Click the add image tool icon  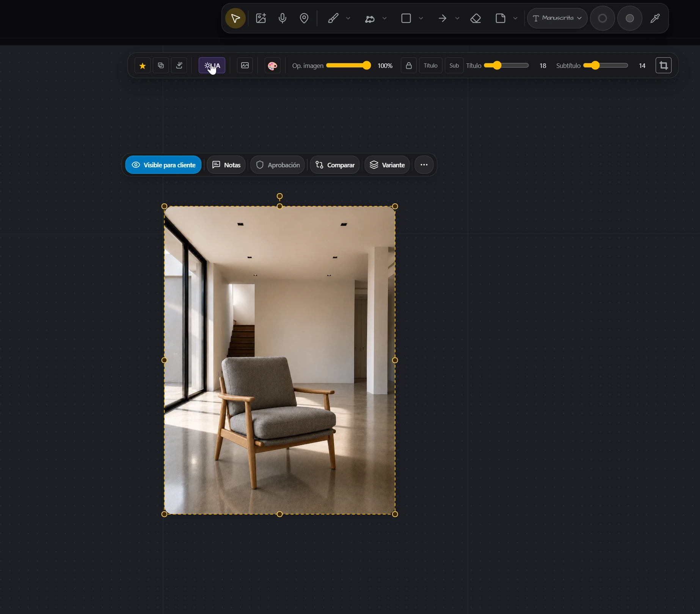[261, 18]
